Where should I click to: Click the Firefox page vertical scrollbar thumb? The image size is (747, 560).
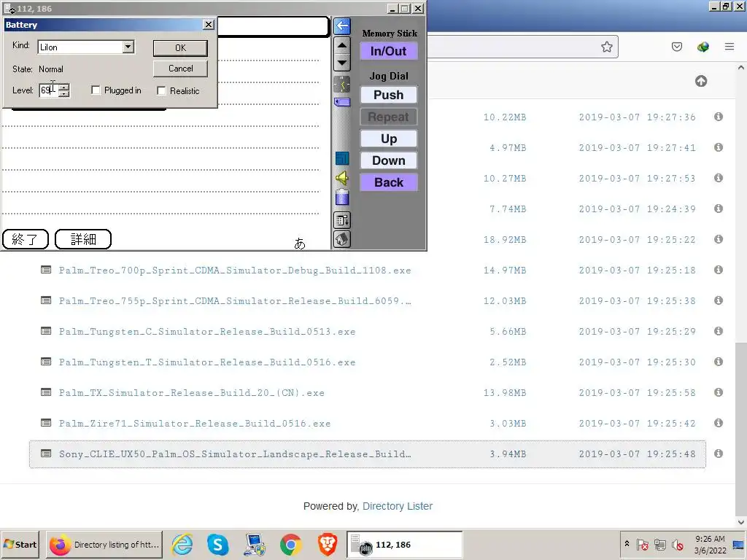[x=741, y=429]
